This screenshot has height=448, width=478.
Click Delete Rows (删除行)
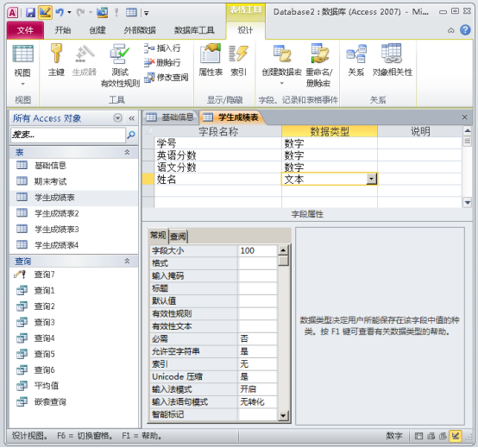coord(162,62)
